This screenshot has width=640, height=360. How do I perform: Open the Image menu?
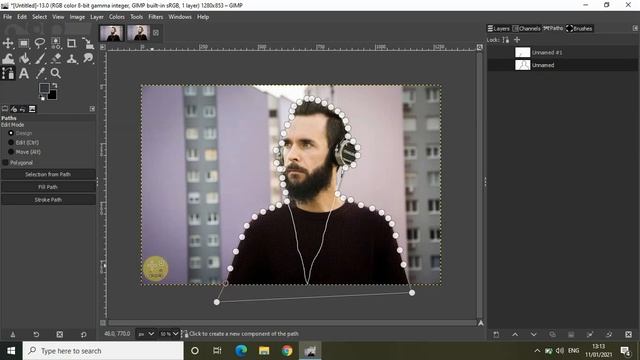[77, 17]
